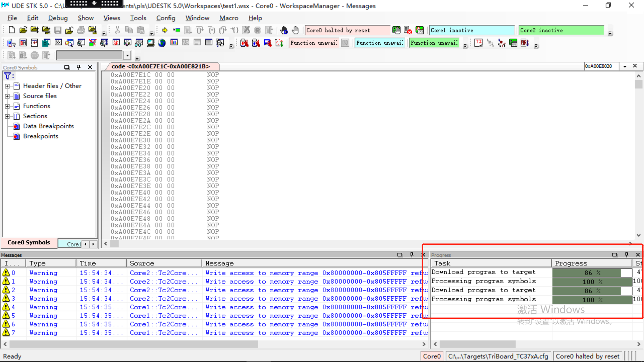Click the first 86% download progress bar
Image resolution: width=644 pixels, height=362 pixels.
(592, 273)
